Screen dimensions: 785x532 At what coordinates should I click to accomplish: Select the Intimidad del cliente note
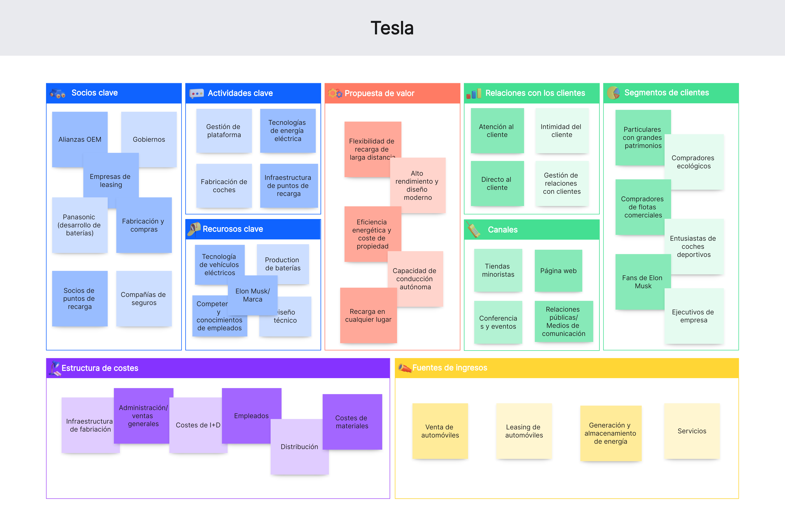click(x=562, y=131)
